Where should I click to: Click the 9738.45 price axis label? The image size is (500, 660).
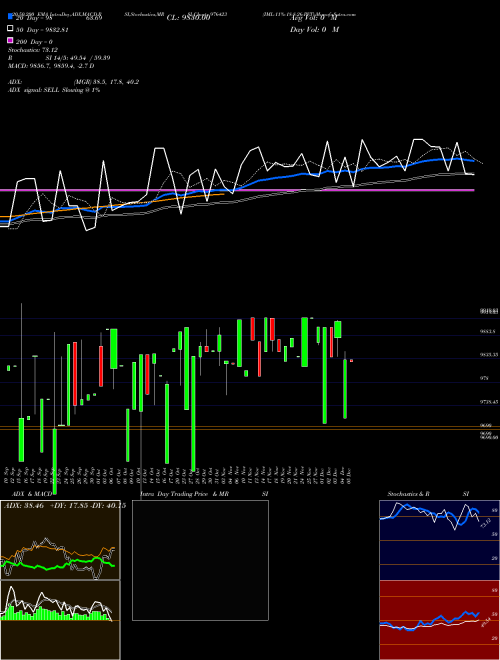pos(489,402)
